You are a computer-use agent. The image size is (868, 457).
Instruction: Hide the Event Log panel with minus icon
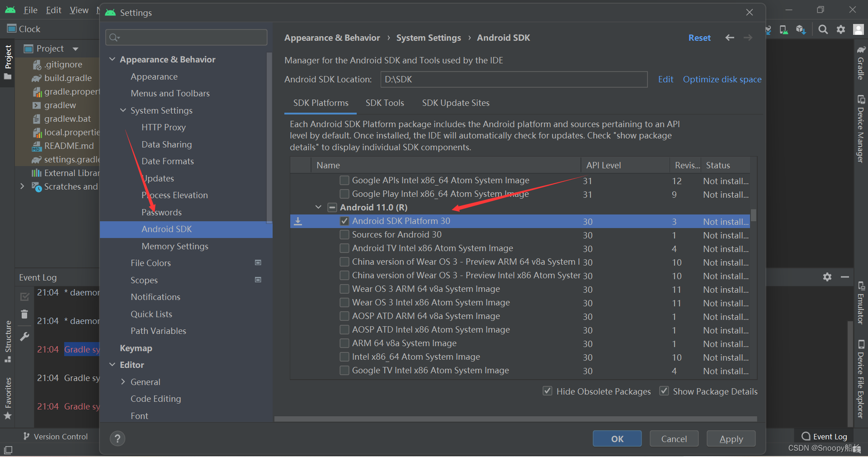tap(845, 277)
